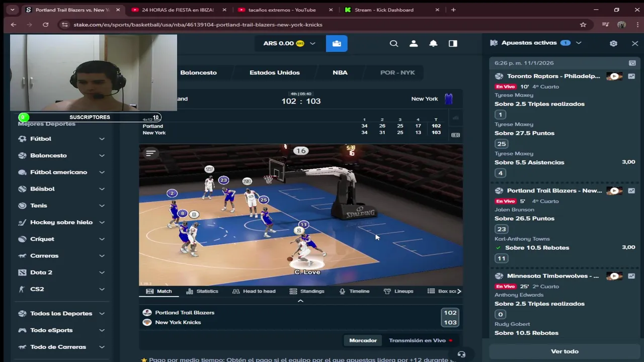Viewport: 644px width, 362px height.
Task: Switch to the Statistics tab
Action: [202, 291]
